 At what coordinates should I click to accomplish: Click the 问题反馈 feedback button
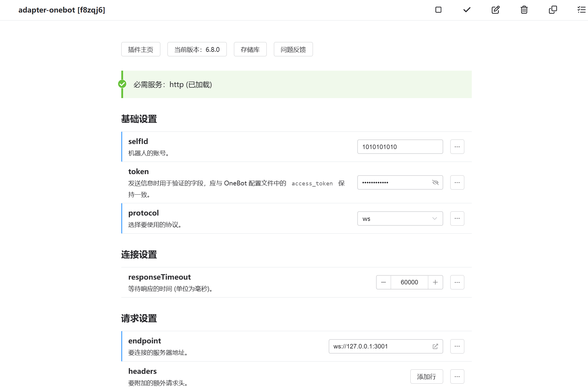293,49
